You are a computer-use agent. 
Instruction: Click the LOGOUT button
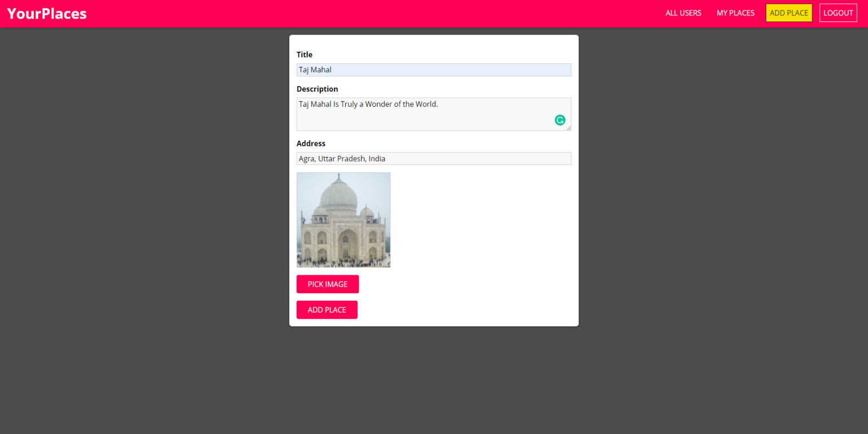[838, 13]
